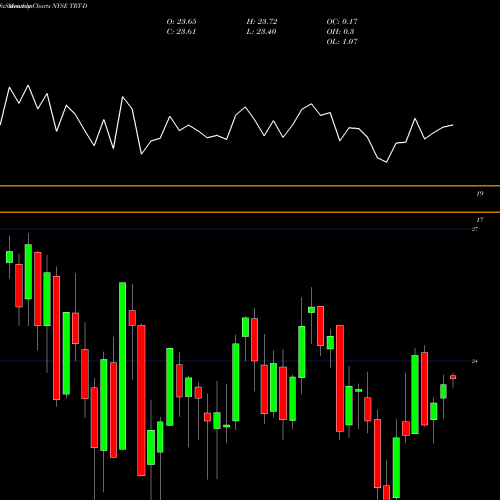500x500 pixels.
Task: Click the axis label "17"
Action: (480, 220)
